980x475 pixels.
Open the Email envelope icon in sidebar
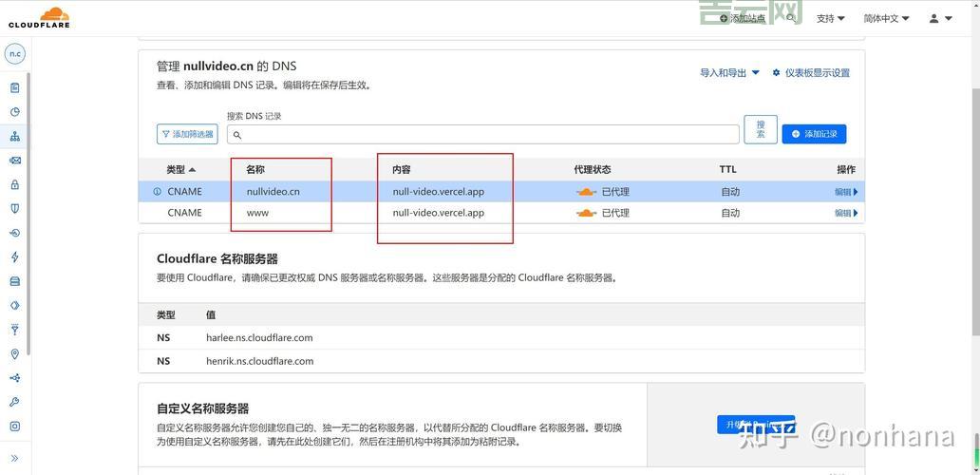[15, 161]
